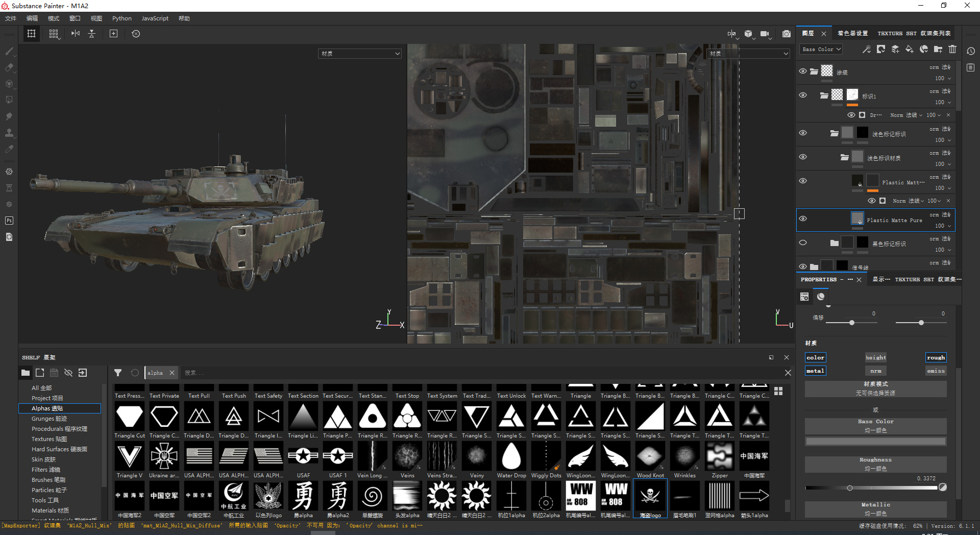Click the hourglass icon in the left sidebar
This screenshot has height=535, width=980.
[9, 188]
